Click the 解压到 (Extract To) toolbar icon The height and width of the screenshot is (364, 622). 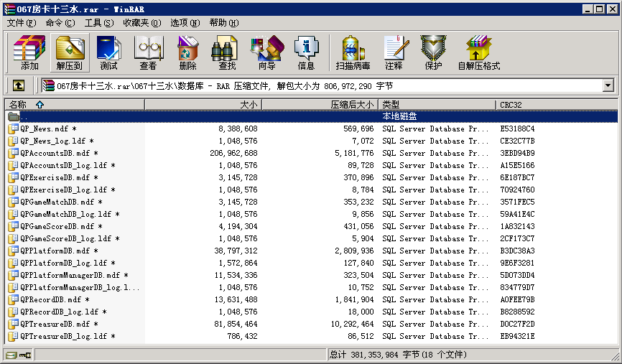pos(69,52)
